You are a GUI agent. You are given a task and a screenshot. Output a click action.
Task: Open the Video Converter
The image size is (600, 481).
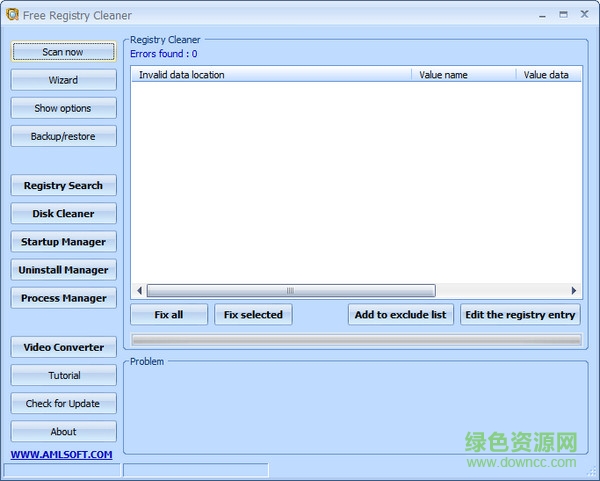63,347
